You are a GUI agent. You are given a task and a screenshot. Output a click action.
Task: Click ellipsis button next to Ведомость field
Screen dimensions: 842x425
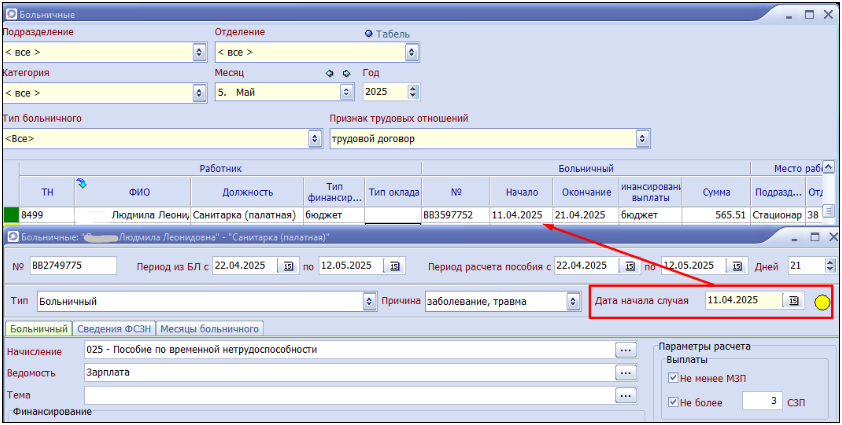tap(627, 372)
